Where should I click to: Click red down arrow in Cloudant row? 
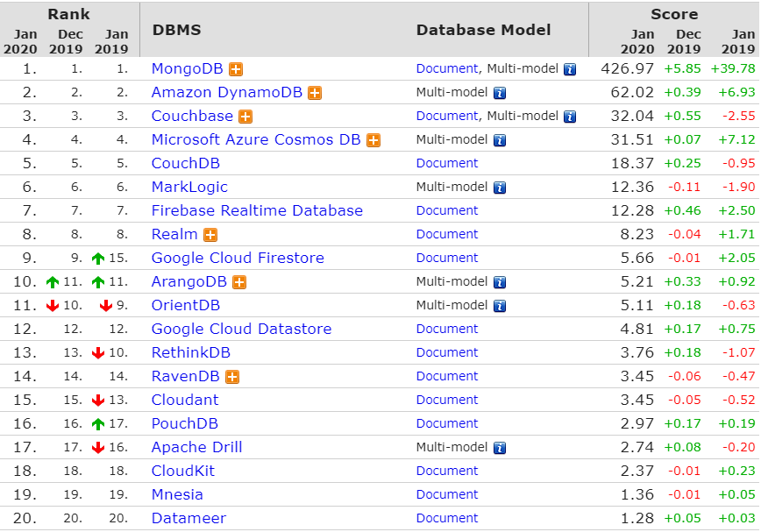(98, 401)
